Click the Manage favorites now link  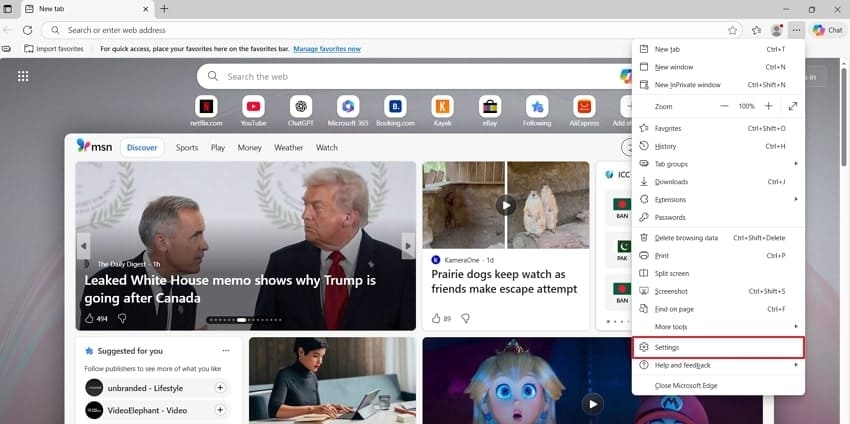(x=327, y=49)
